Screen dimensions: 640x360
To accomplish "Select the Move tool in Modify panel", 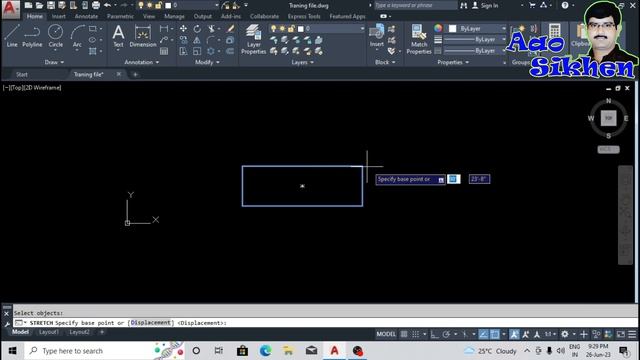I will point(183,29).
